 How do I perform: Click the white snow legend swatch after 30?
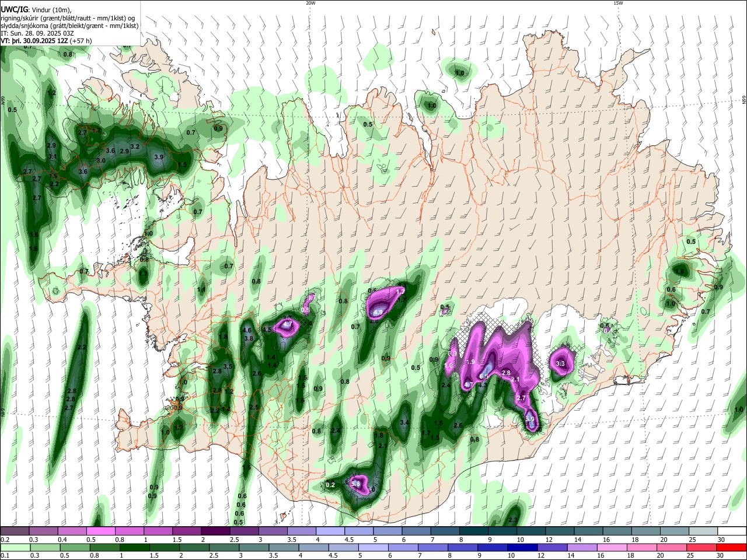click(x=732, y=531)
